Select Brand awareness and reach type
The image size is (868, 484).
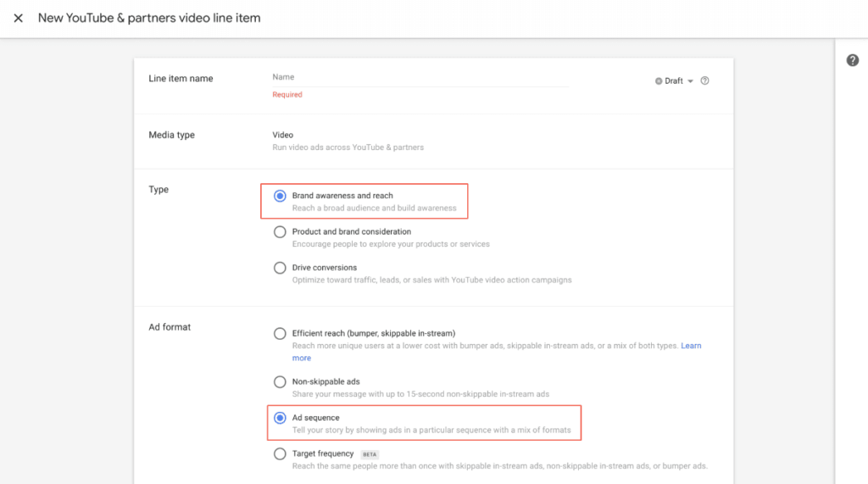pos(280,196)
